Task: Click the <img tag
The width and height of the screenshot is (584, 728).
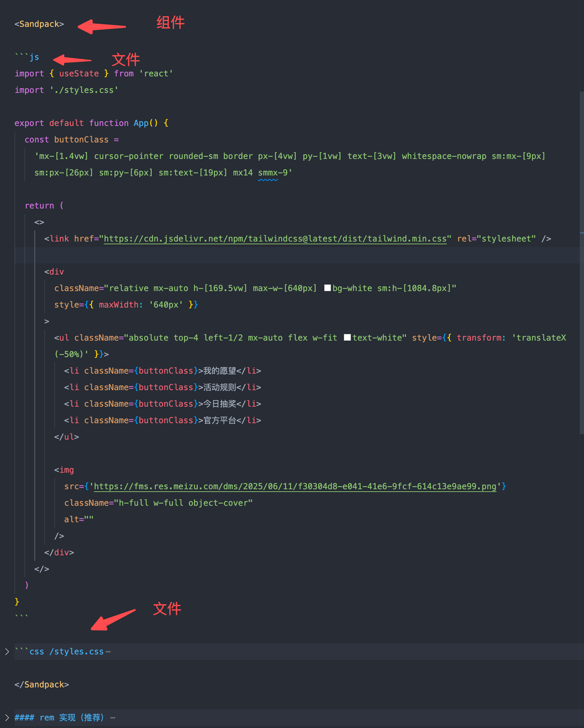Action: click(x=64, y=470)
